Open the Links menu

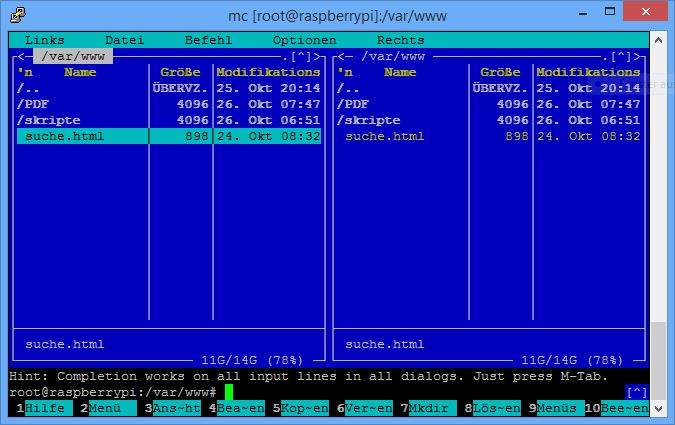click(x=45, y=40)
